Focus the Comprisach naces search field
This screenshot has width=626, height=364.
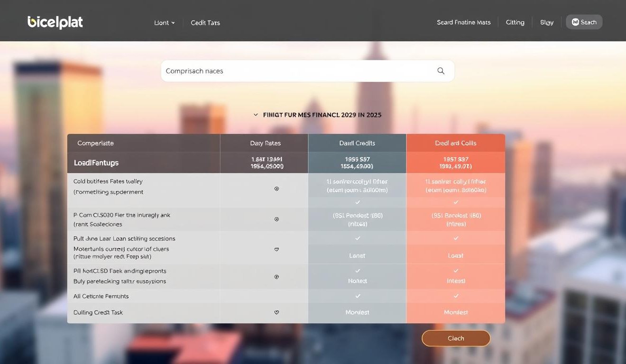(307, 71)
